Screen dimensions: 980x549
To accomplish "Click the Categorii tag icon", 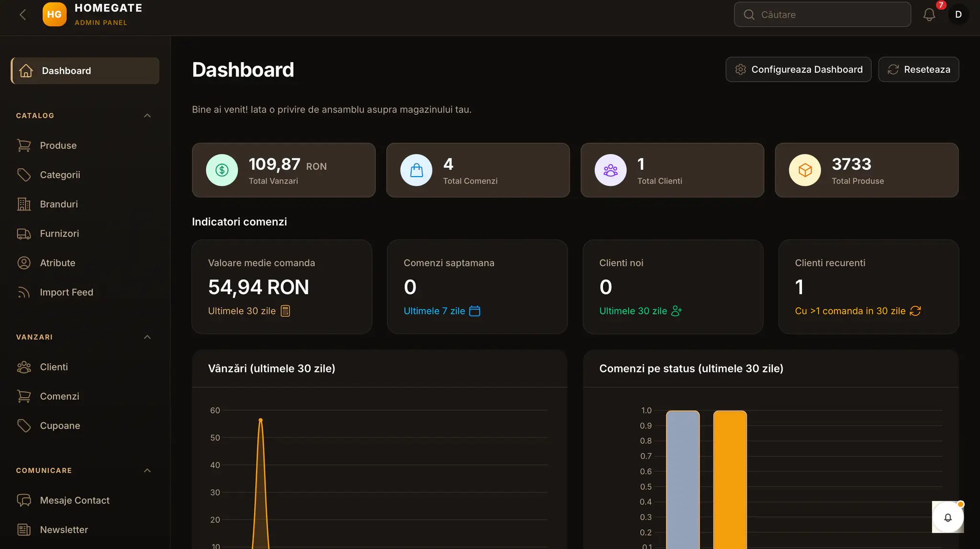I will [24, 175].
